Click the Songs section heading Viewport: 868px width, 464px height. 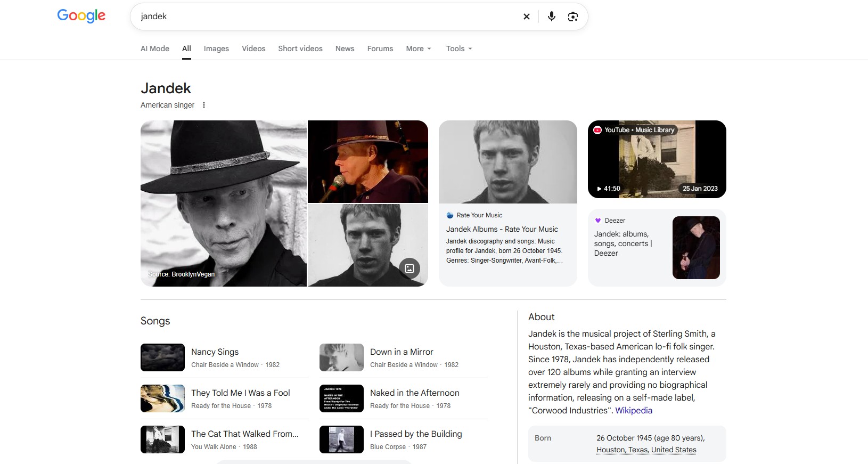point(155,321)
